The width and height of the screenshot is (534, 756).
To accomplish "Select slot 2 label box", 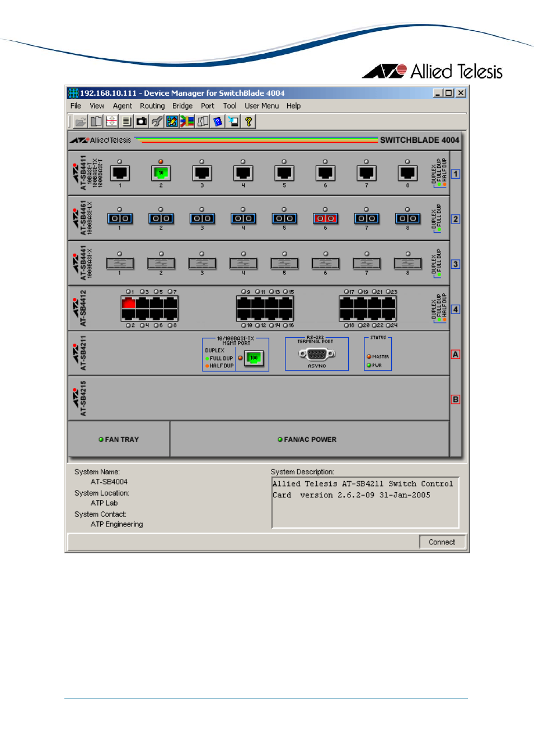I will click(456, 219).
